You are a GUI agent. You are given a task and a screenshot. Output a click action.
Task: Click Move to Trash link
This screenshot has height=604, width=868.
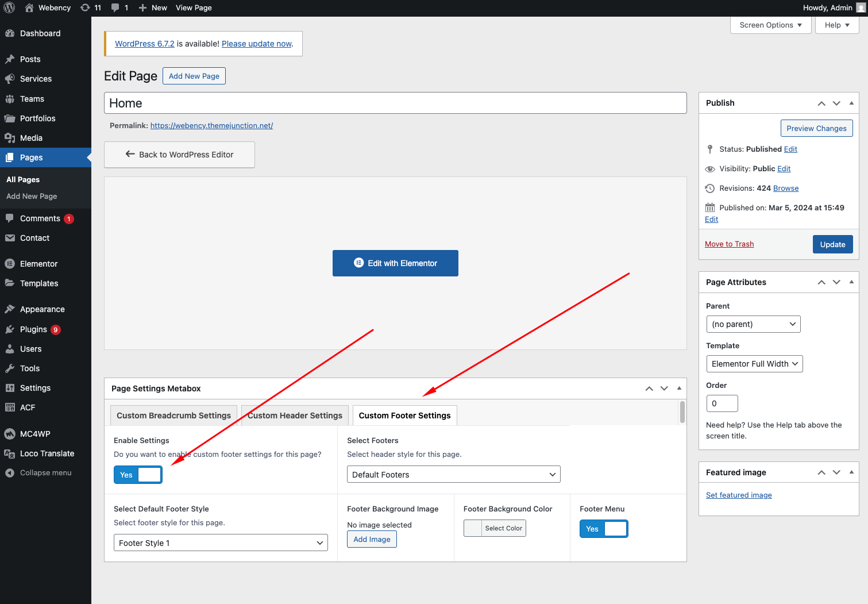730,244
